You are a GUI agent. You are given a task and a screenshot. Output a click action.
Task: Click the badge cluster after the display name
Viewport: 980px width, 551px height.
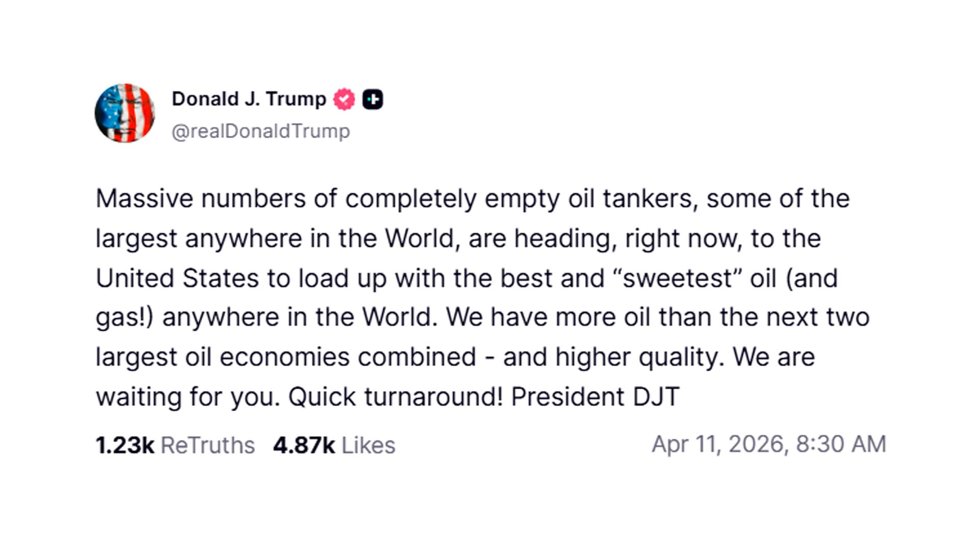click(x=359, y=98)
